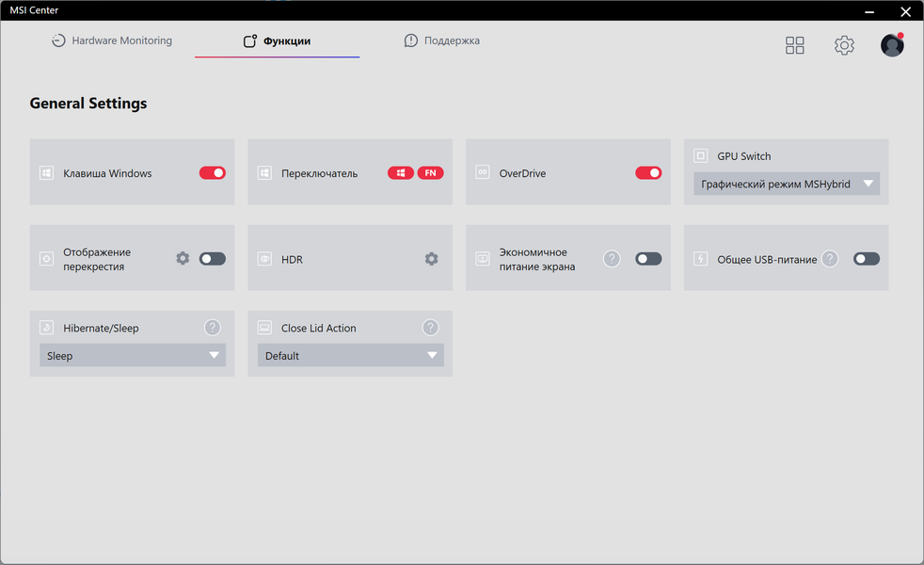Click the GPU Switch label
The width and height of the screenshot is (924, 565).
pyautogui.click(x=743, y=156)
